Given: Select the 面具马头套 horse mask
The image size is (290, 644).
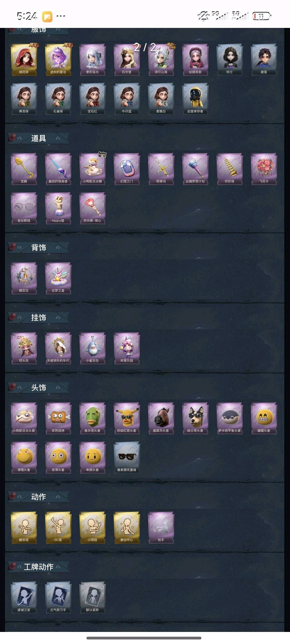Looking at the screenshot, I should (161, 418).
